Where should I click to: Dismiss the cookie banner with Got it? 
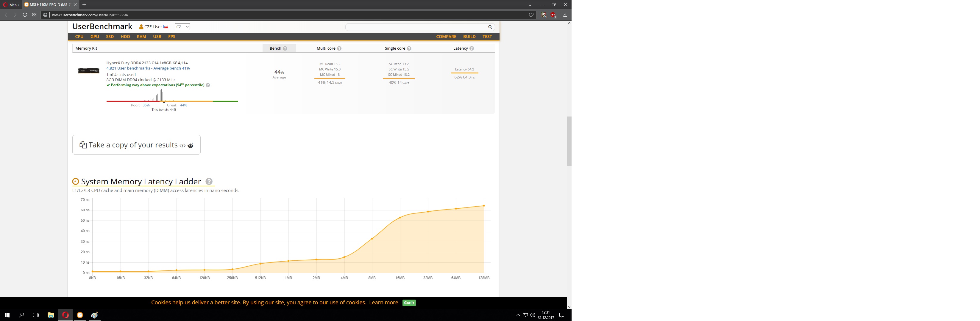click(409, 303)
